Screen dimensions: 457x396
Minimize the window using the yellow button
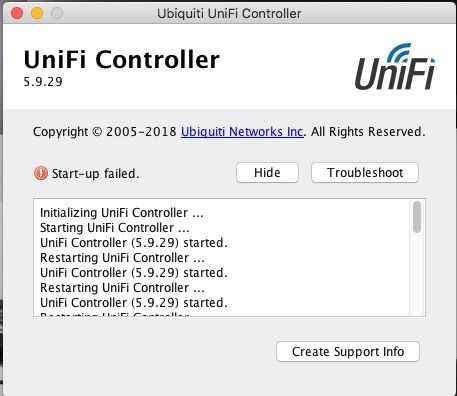[x=37, y=13]
